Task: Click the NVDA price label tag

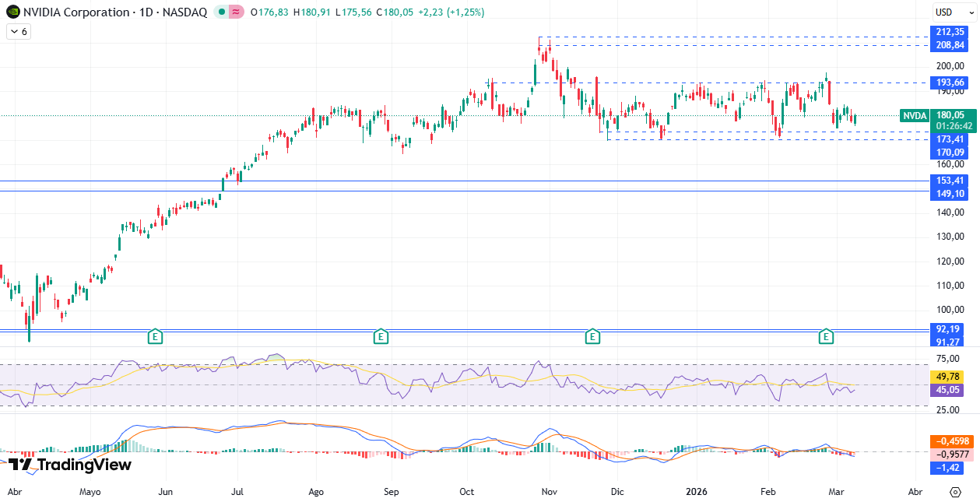Action: [x=914, y=115]
